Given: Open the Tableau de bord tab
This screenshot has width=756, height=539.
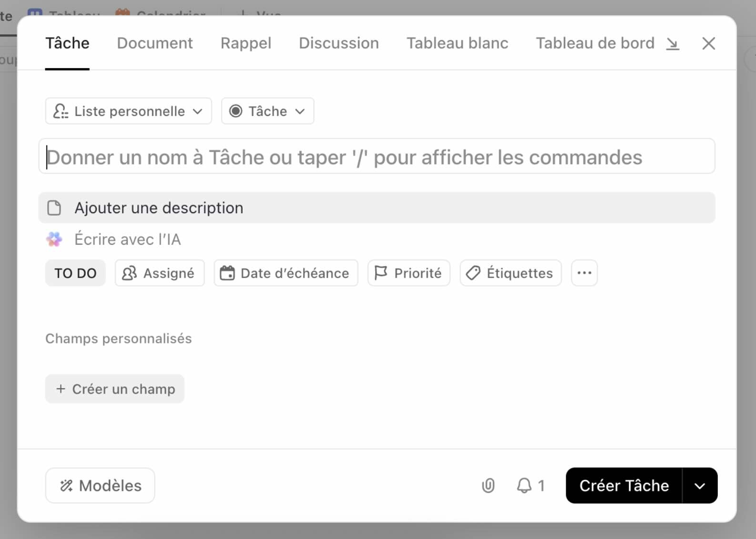Looking at the screenshot, I should pyautogui.click(x=595, y=43).
